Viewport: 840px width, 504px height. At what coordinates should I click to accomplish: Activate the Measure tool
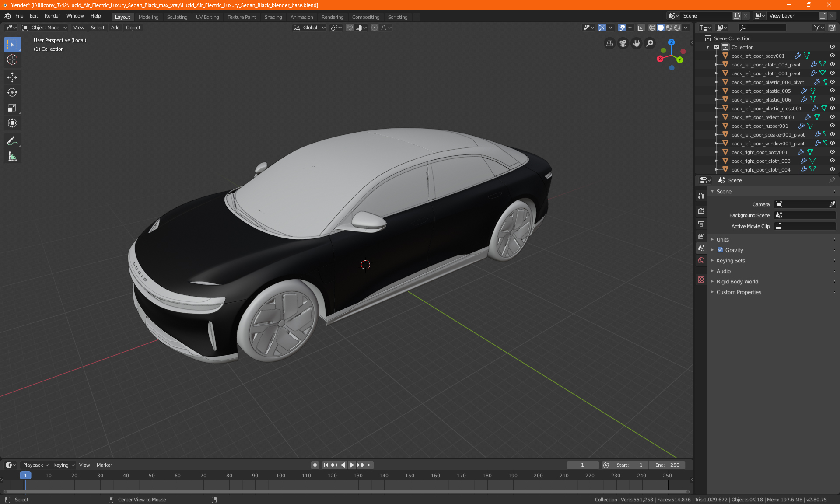12,156
